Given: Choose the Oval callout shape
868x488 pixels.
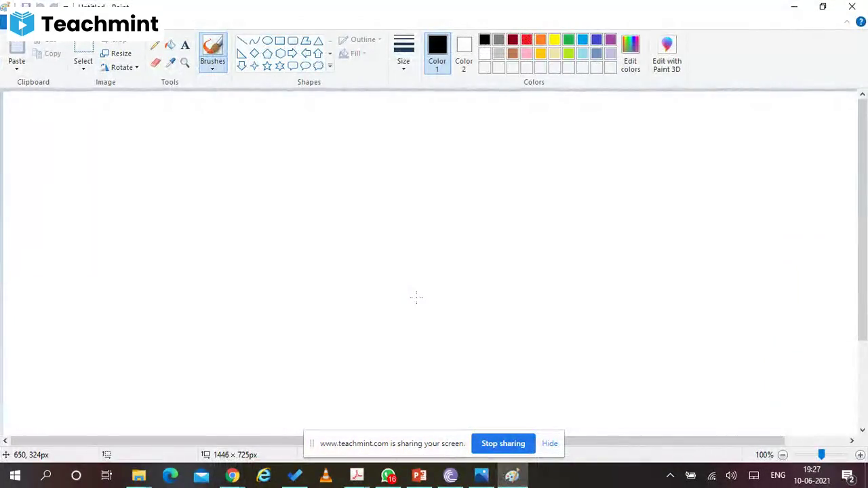Looking at the screenshot, I should [306, 66].
